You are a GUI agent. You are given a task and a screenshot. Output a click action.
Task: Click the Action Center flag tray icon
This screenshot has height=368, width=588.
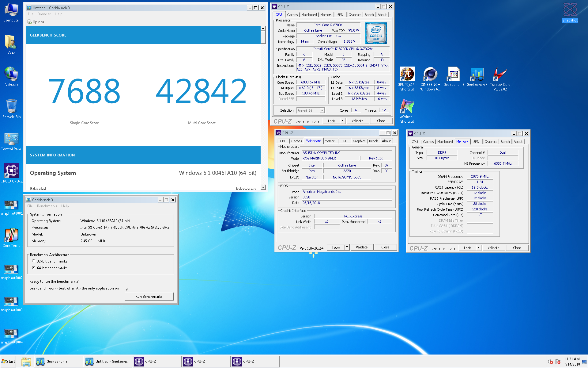558,362
